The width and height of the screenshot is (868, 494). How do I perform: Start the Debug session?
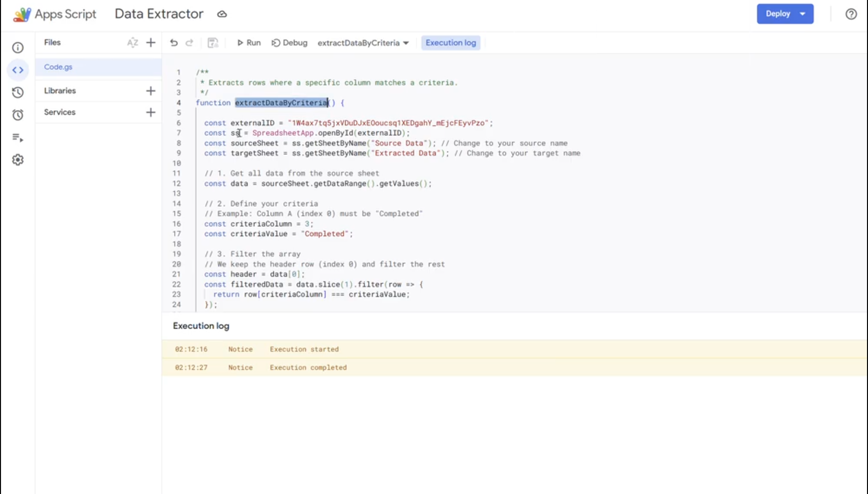tap(289, 43)
